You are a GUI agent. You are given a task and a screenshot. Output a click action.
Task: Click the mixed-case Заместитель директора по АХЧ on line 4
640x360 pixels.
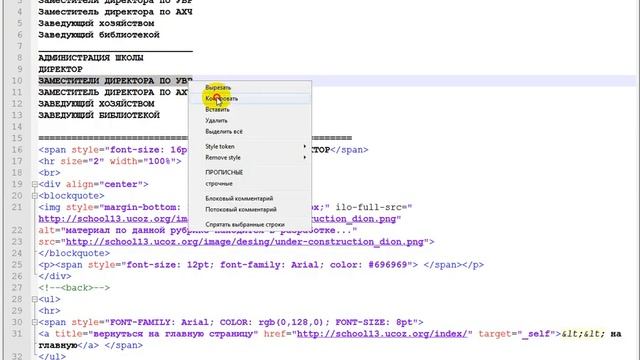click(115, 12)
